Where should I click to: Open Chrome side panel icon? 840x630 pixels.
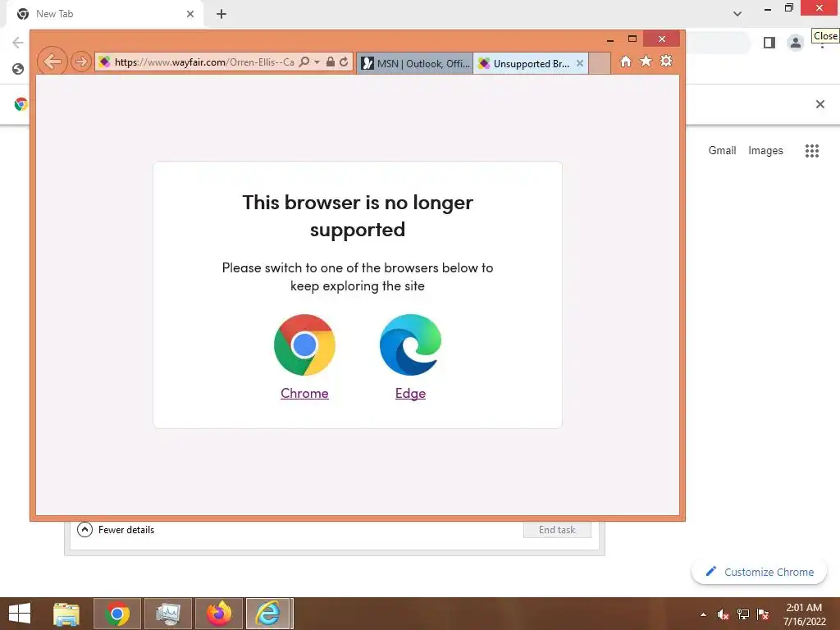(769, 43)
